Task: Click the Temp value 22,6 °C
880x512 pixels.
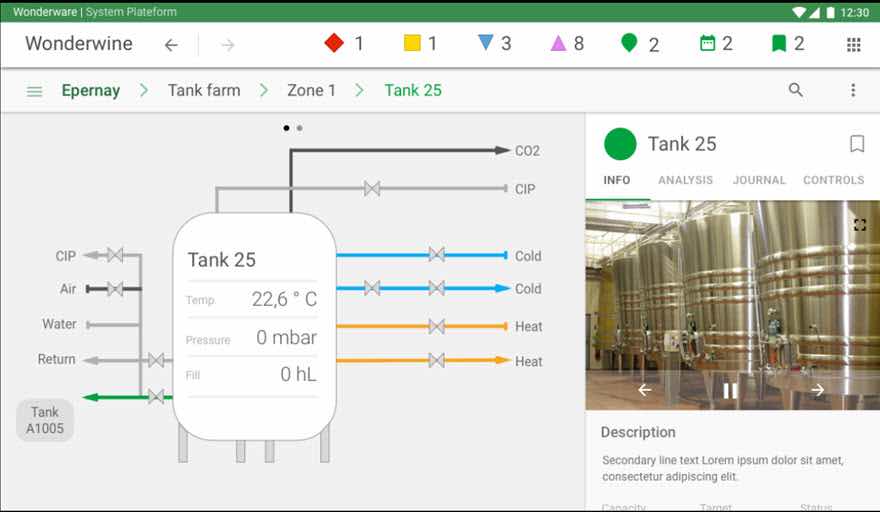Action: 284,299
